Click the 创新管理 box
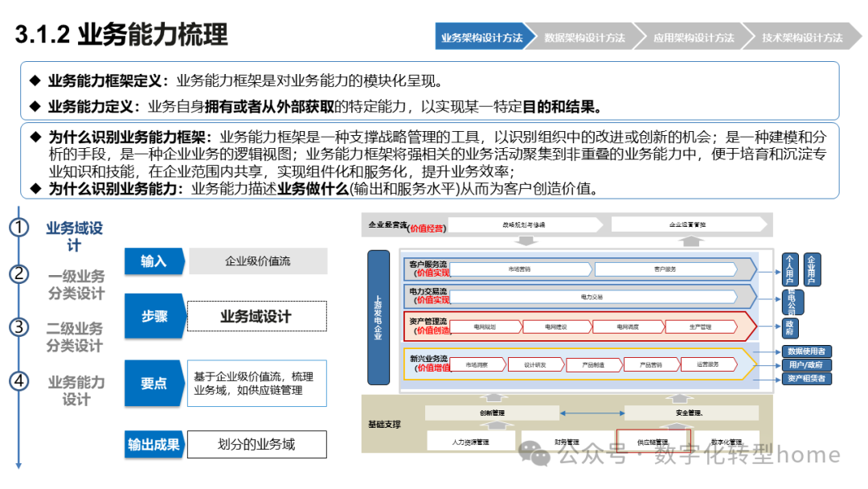 492,413
